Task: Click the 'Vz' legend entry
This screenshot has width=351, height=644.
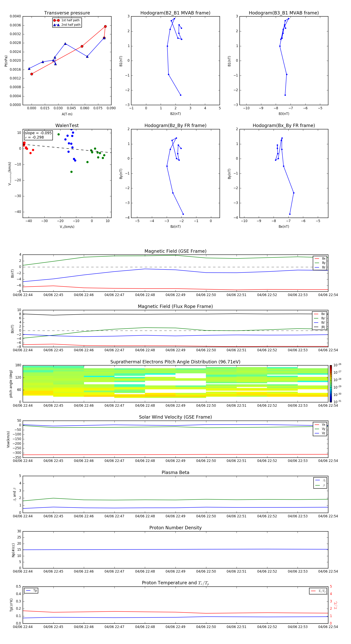Action: [320, 433]
